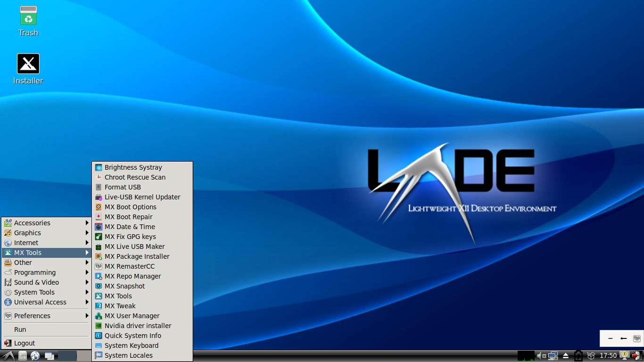Viewport: 644px width, 362px height.
Task: Launch the web browser globe icon
Action: click(35, 356)
